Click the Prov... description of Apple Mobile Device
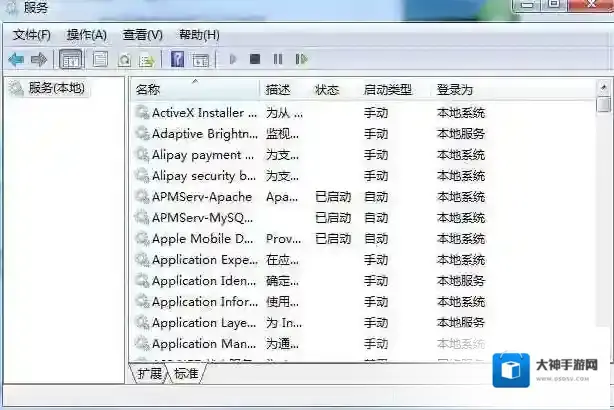614x410 pixels. tap(284, 239)
